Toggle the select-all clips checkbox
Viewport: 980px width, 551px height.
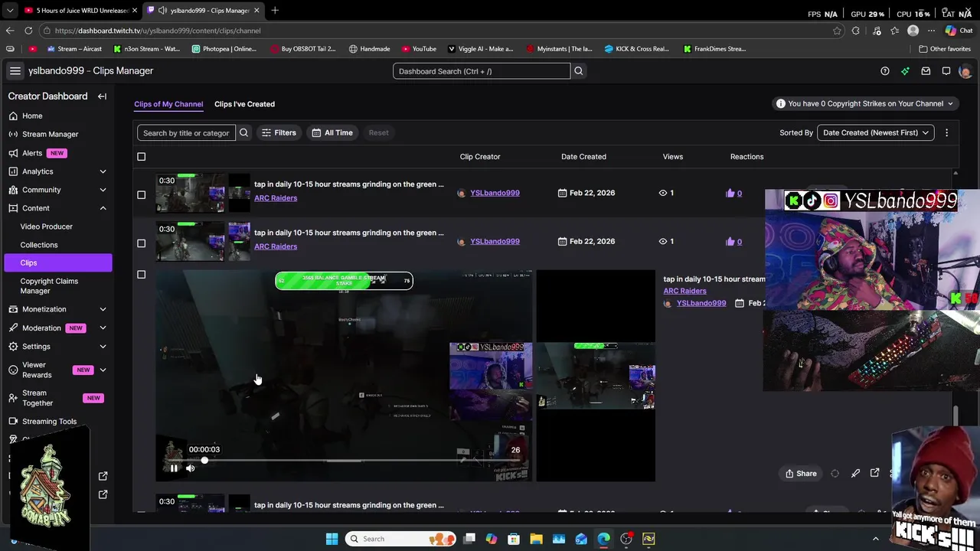click(141, 157)
